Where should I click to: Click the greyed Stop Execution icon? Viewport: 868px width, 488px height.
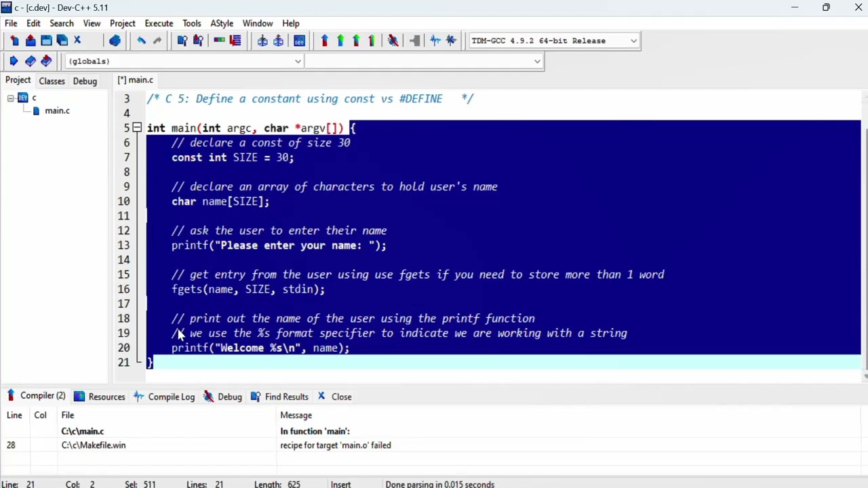tap(414, 41)
